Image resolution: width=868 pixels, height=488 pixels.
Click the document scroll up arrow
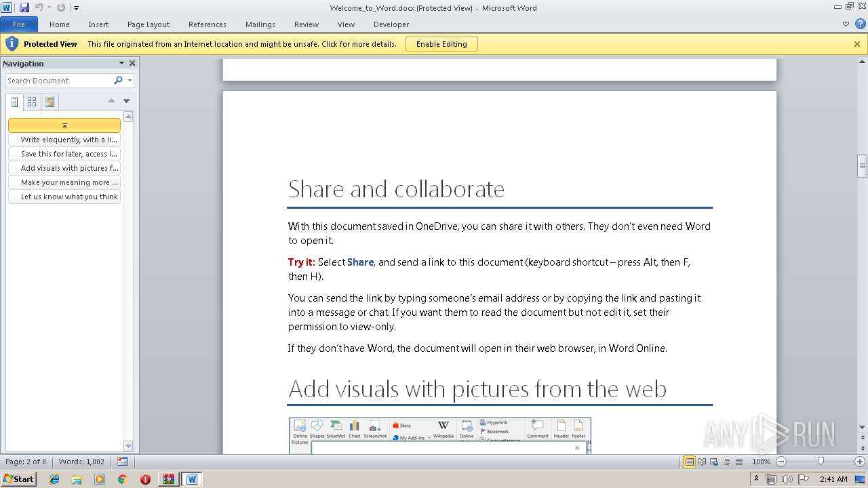pyautogui.click(x=862, y=62)
